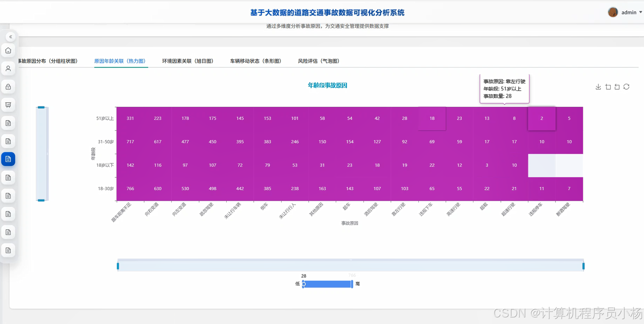Click the low-end handle of the visual map slider
Image resolution: width=644 pixels, height=324 pixels.
click(x=304, y=284)
